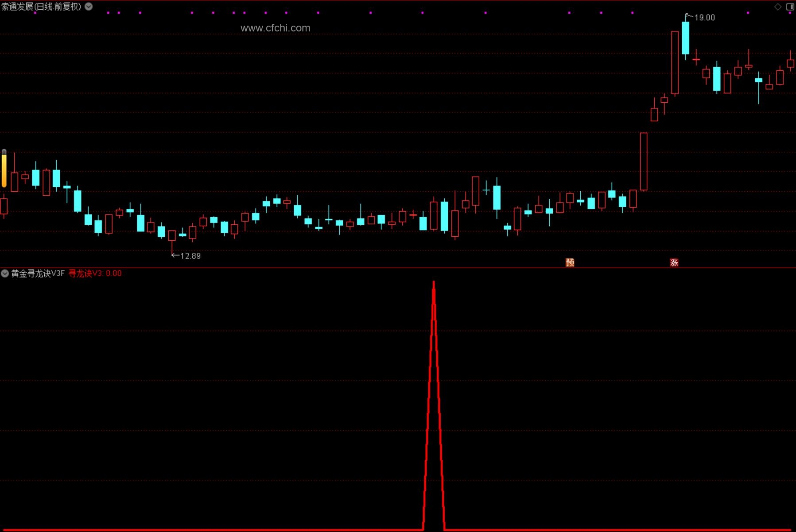
Task: Click the 寻龙诀V3: 0.00 indicator value
Action: pyautogui.click(x=95, y=274)
